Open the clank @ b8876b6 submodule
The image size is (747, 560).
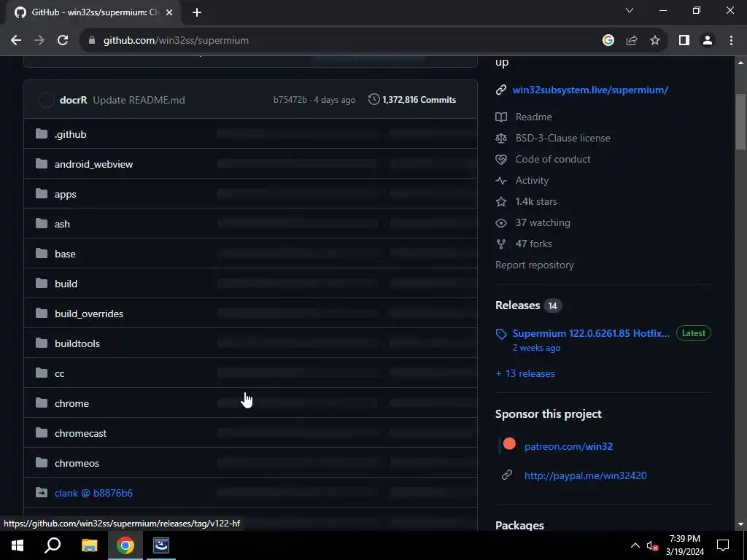click(93, 494)
